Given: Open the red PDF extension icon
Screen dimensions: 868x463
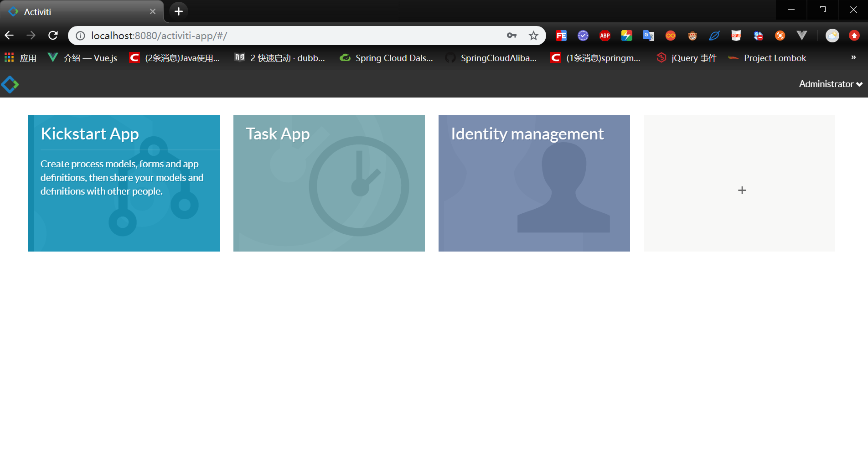Looking at the screenshot, I should 736,36.
